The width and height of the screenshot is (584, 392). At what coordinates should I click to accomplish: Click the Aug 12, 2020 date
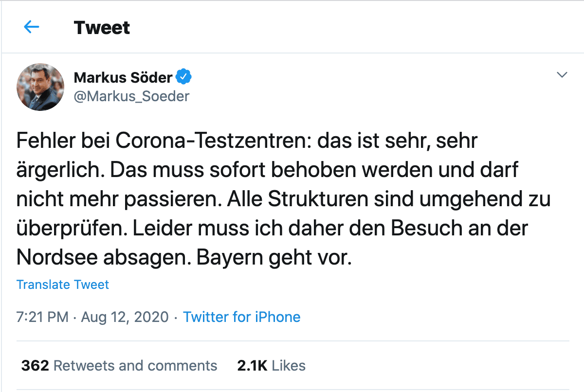125,317
